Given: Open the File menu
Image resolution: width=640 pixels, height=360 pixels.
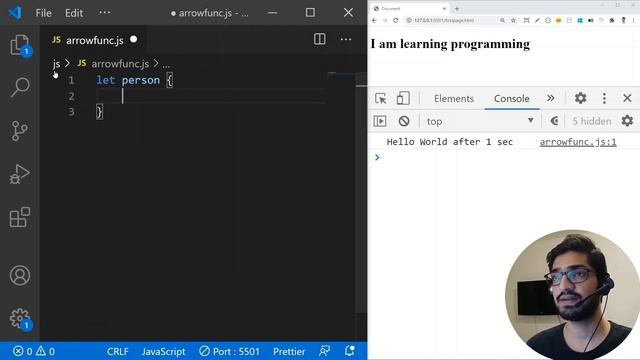Looking at the screenshot, I should click(x=43, y=13).
